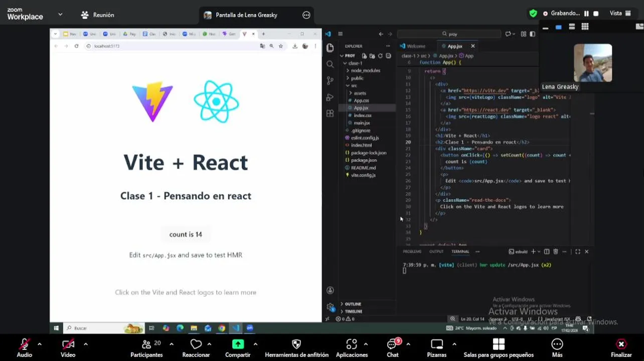Viewport: 644px width, 361px height.
Task: Click 'Ln 20, Col 14' in status bar
Action: 472,319
